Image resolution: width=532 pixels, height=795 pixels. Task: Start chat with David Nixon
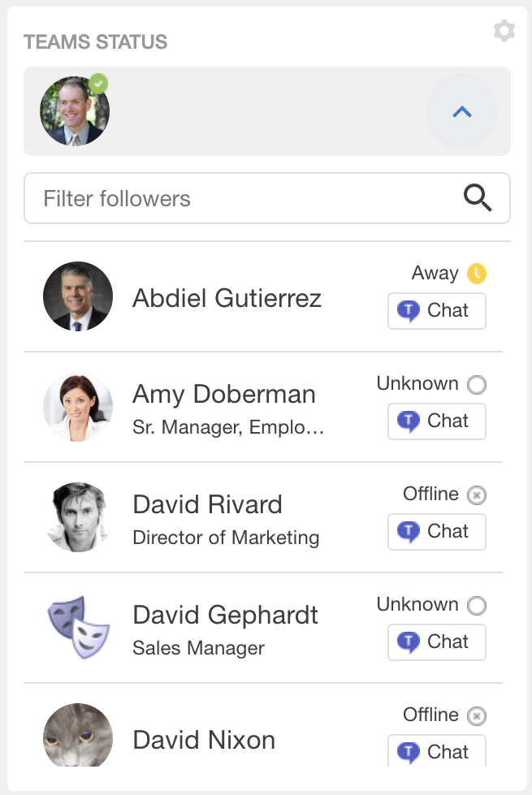[437, 751]
